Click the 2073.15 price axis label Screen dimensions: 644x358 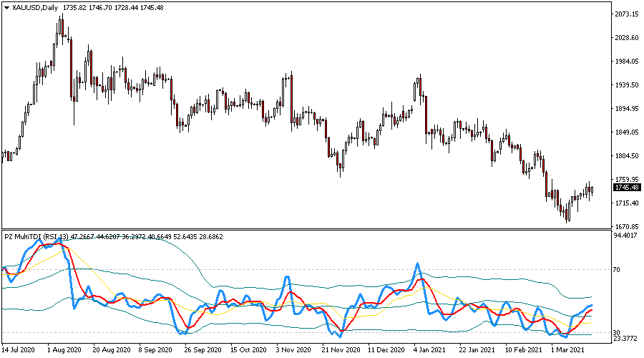[625, 14]
